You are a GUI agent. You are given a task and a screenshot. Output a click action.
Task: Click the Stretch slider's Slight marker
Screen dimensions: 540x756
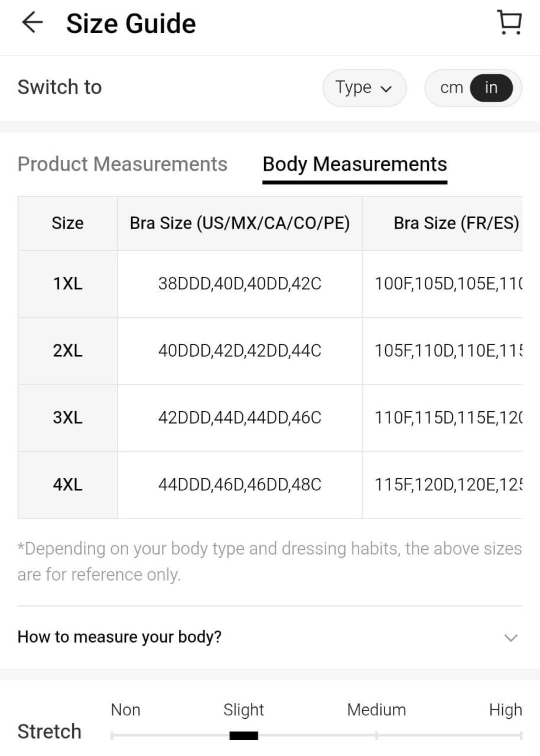pyautogui.click(x=243, y=735)
